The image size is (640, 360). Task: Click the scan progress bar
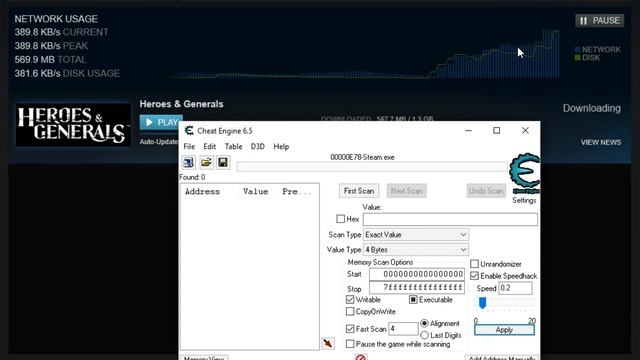[x=372, y=167]
